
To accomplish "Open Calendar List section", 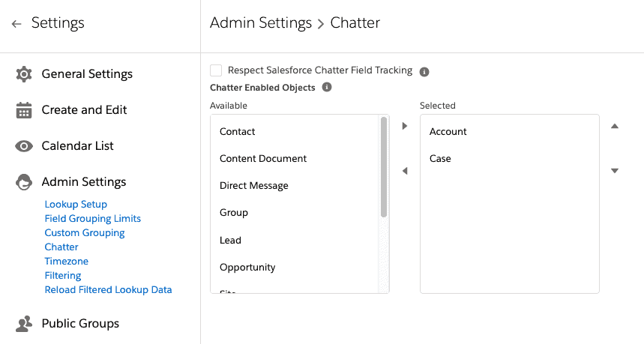I will click(x=78, y=145).
